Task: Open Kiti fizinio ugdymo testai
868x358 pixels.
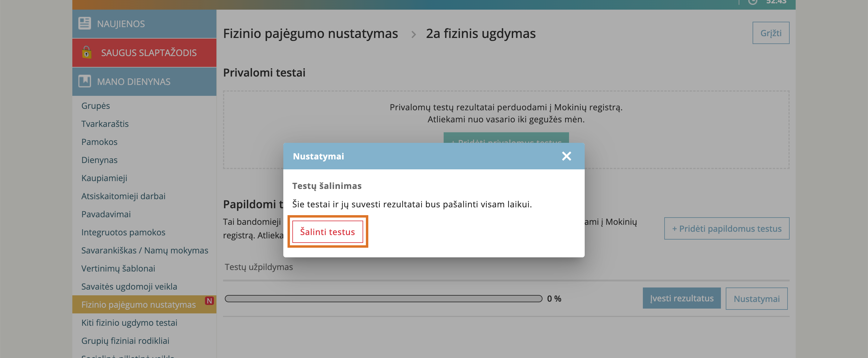Action: coord(129,323)
